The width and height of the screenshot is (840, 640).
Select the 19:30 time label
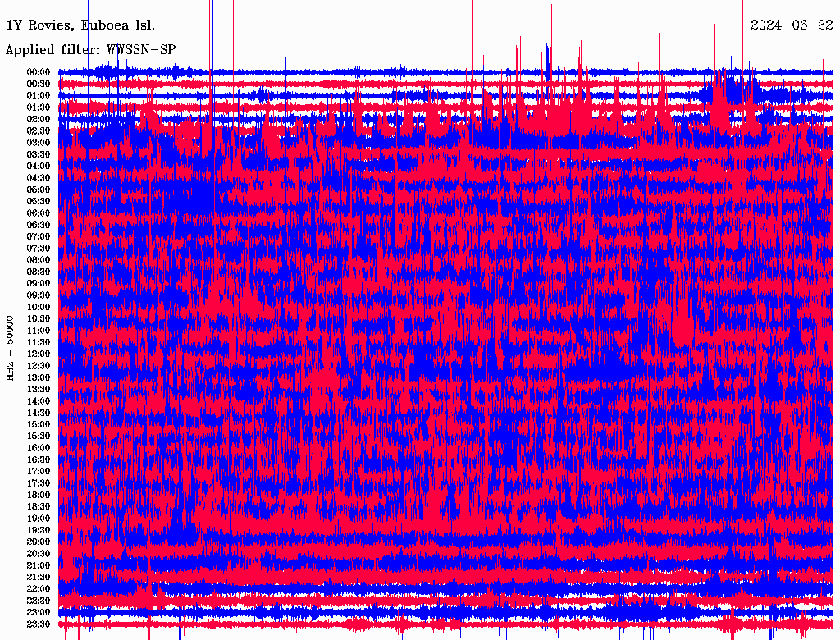(x=39, y=530)
